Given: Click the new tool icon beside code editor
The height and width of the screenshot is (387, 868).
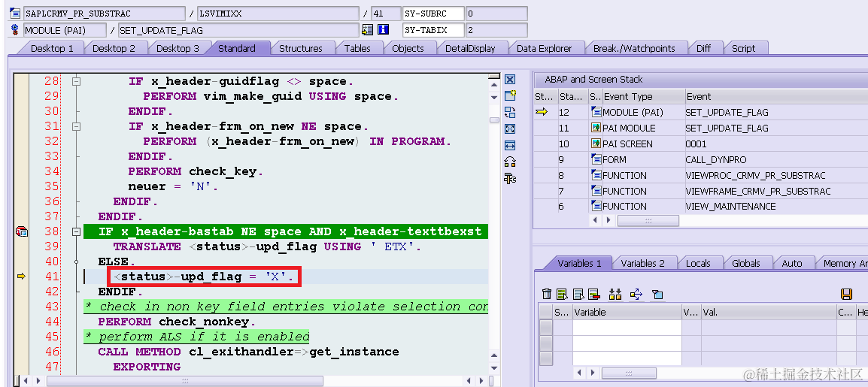Looking at the screenshot, I should coord(510,95).
